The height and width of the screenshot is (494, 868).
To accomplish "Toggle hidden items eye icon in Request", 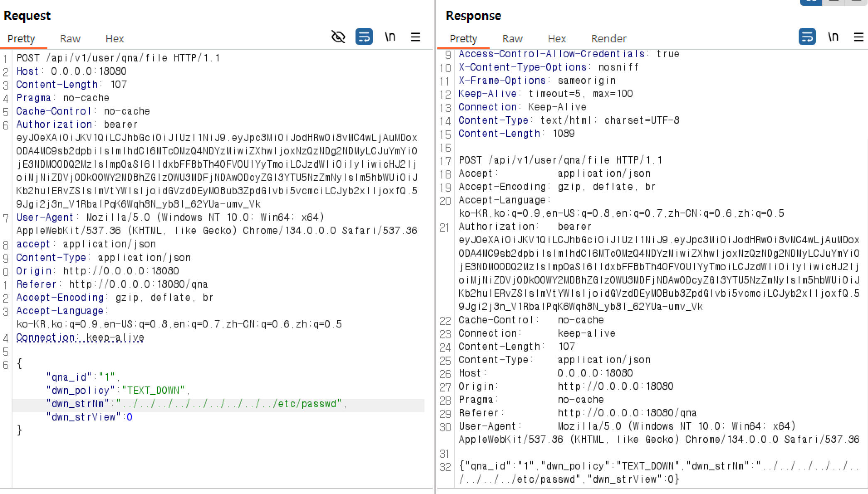I will [x=338, y=37].
